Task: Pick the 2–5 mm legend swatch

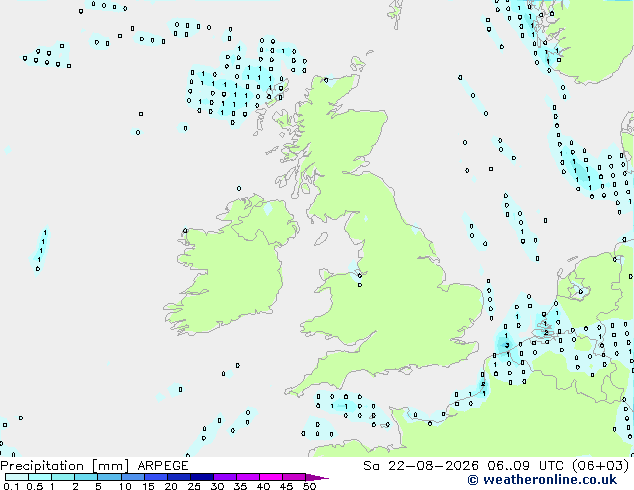Action: pyautogui.click(x=86, y=477)
